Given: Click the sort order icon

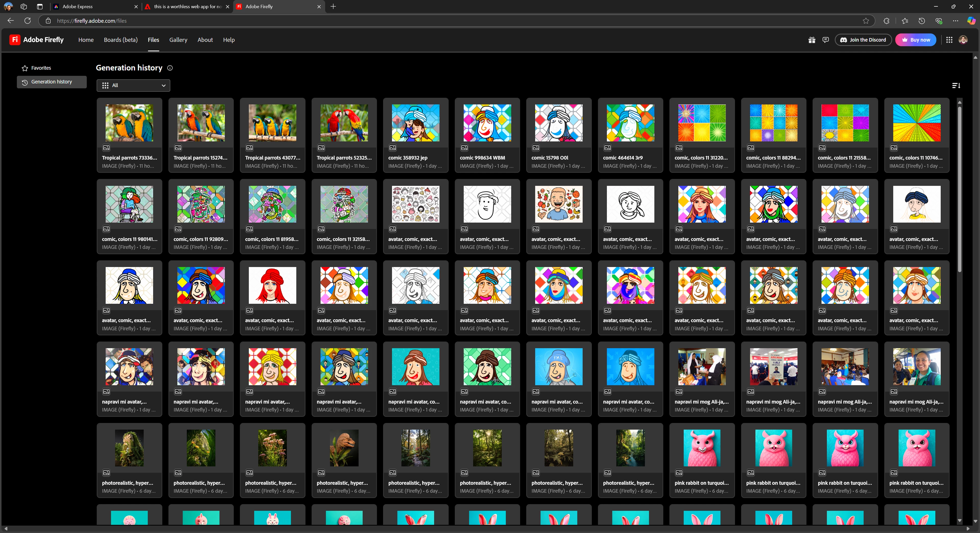Looking at the screenshot, I should (956, 86).
